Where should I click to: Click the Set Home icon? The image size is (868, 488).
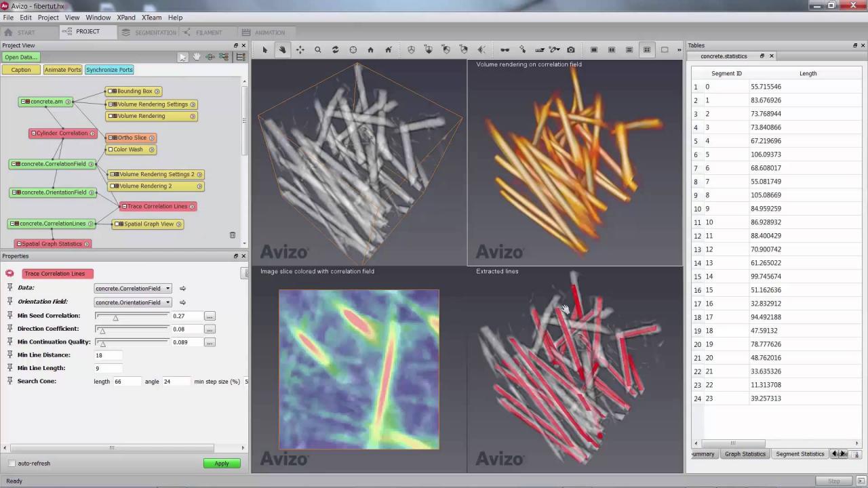click(x=389, y=49)
